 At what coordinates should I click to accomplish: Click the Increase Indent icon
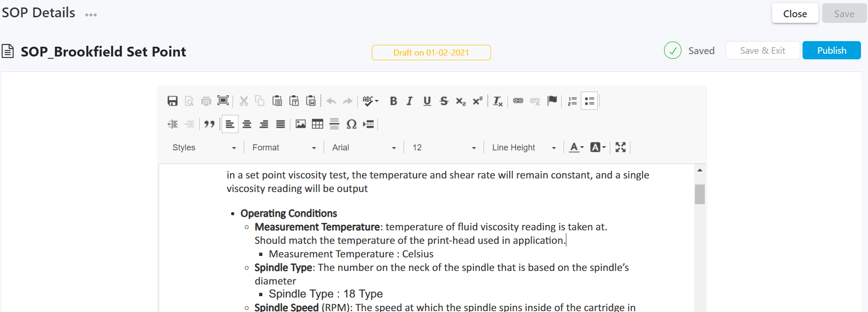click(189, 124)
